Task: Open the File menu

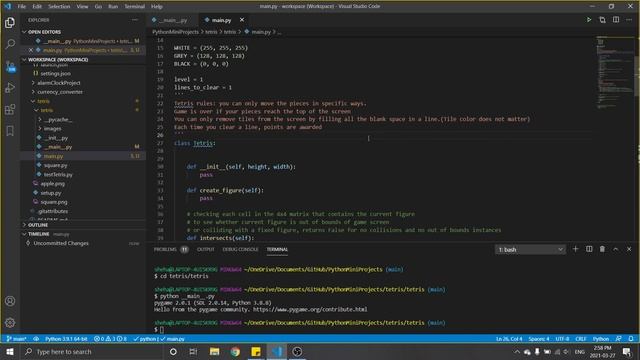Action: coord(22,6)
